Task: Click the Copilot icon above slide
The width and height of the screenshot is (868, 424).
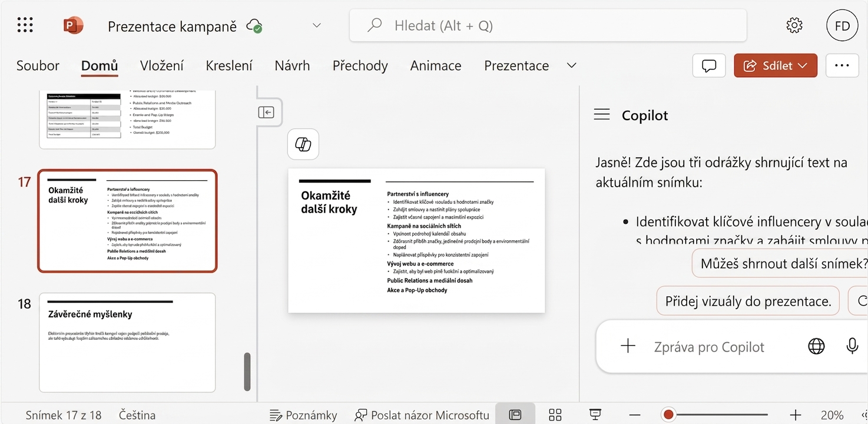Action: point(303,144)
